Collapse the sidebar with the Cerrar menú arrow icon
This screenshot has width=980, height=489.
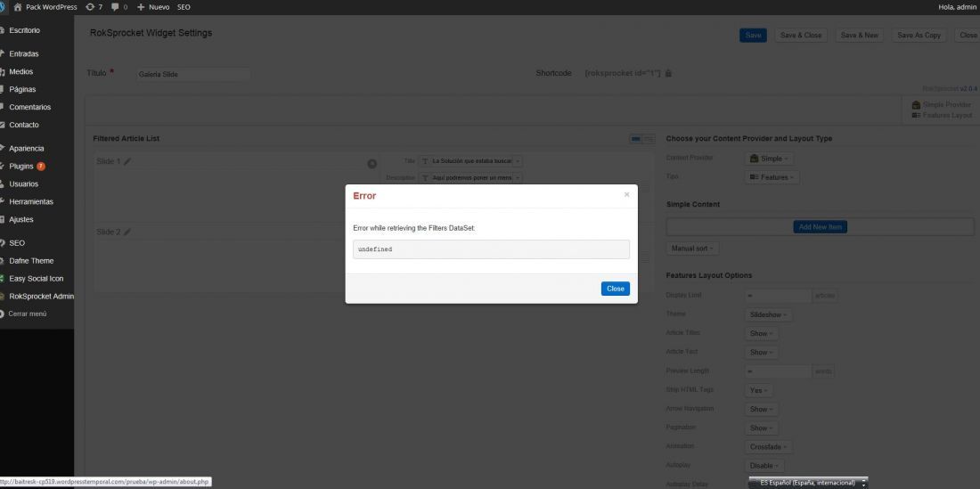tap(3, 314)
